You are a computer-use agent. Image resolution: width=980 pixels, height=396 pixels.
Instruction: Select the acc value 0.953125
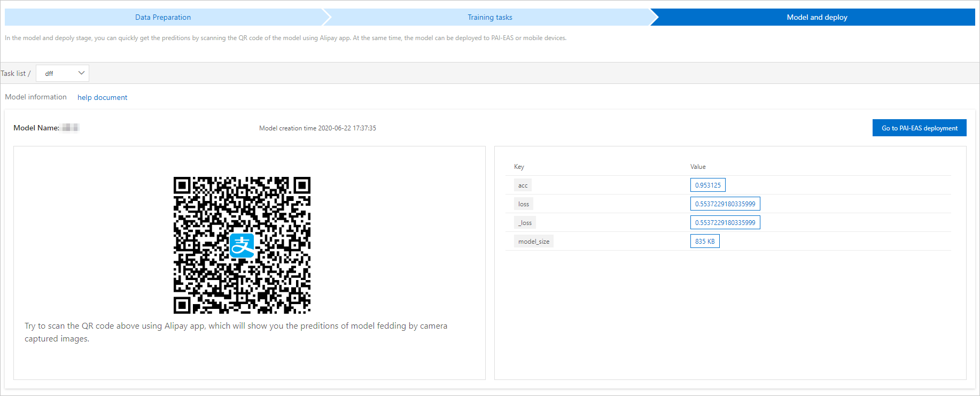[x=707, y=185]
